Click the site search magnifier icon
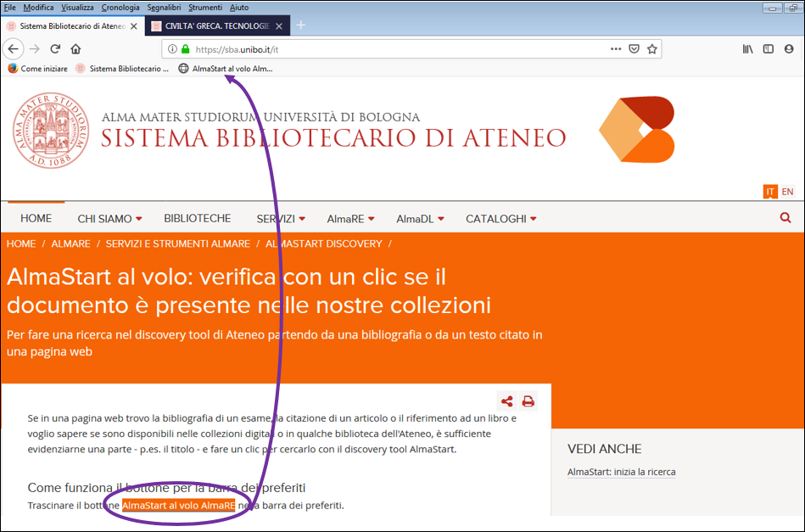805x532 pixels. tap(785, 218)
